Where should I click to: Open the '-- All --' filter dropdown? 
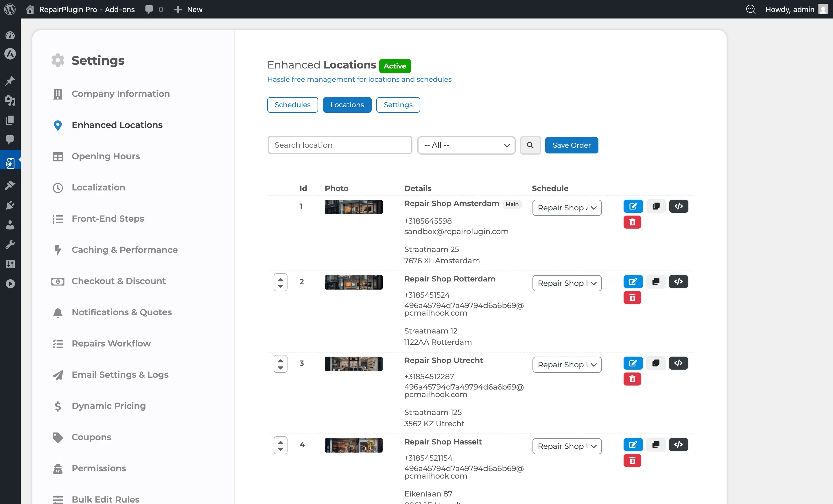pos(466,145)
